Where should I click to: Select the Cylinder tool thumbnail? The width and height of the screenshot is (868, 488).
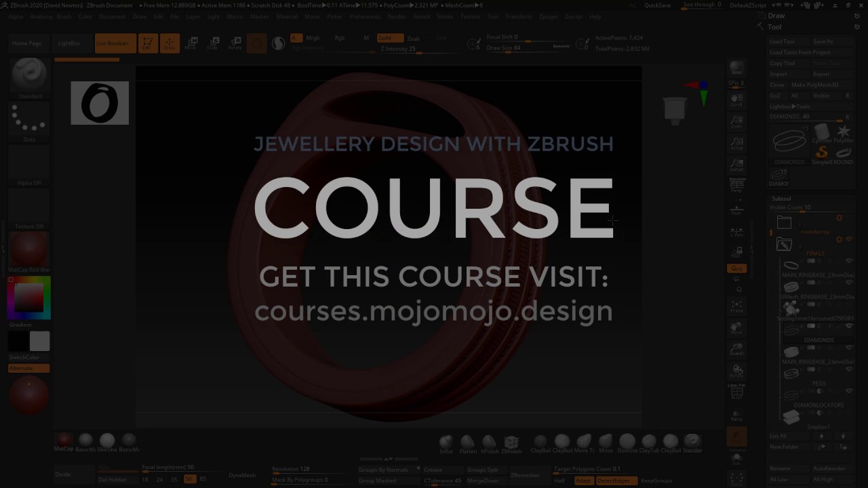(x=822, y=133)
